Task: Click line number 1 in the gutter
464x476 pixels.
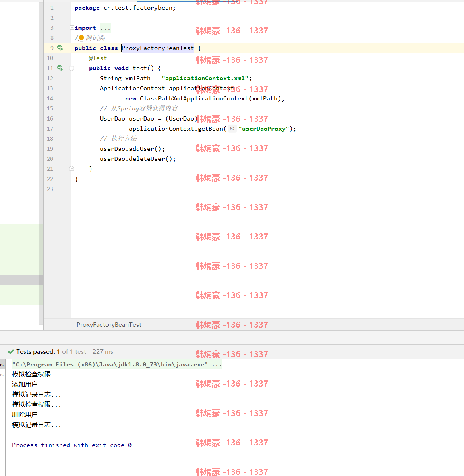Action: tap(52, 8)
